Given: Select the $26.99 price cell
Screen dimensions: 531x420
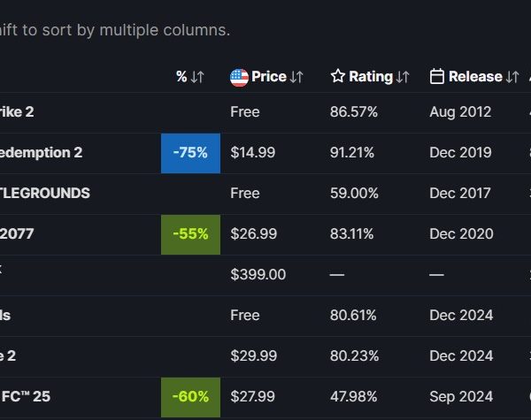Looking at the screenshot, I should coord(254,233).
